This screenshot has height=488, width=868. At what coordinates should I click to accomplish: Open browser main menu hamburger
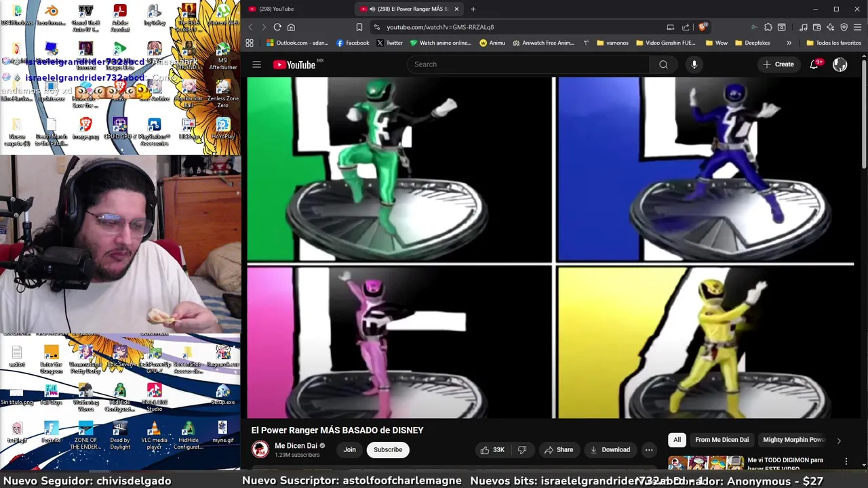coord(857,27)
